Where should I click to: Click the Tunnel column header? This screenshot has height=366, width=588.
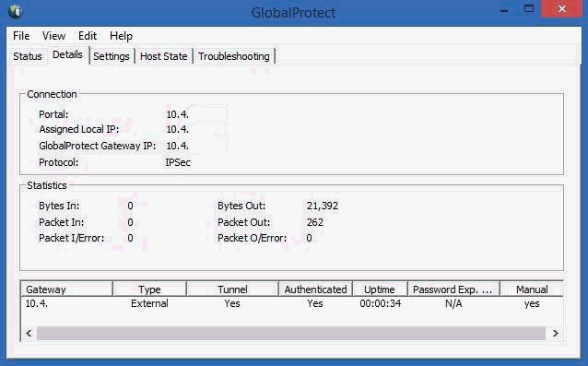point(232,289)
